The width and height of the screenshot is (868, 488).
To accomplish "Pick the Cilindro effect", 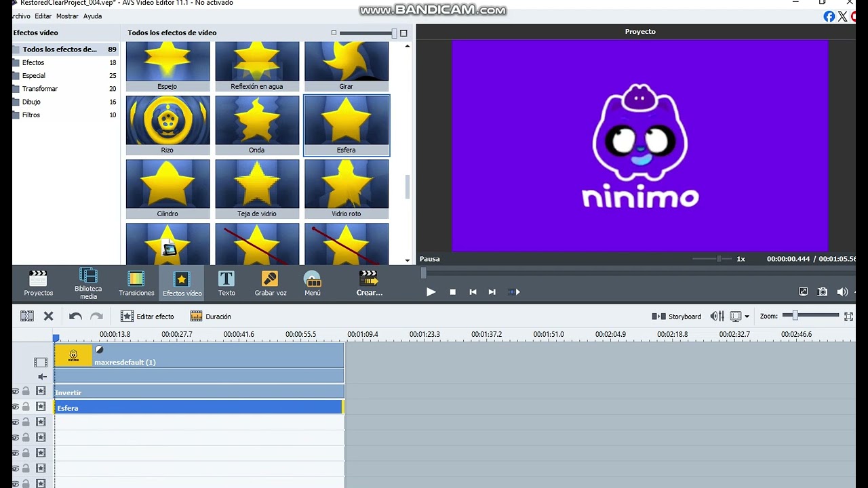I will pyautogui.click(x=167, y=188).
